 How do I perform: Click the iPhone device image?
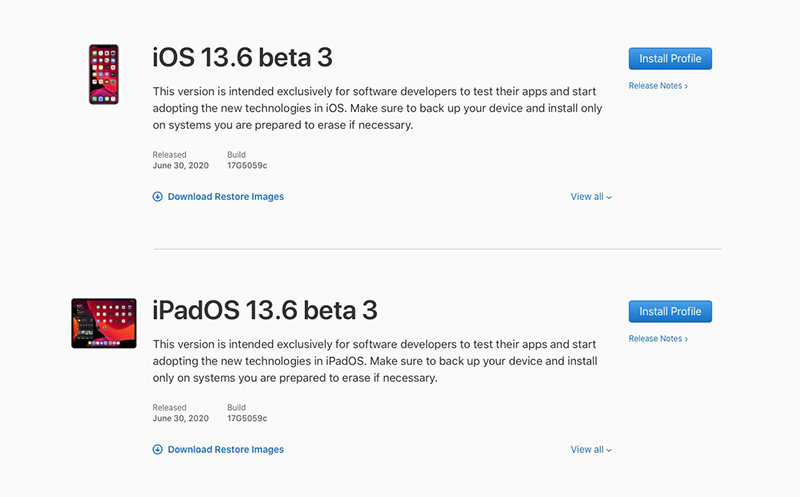pos(103,74)
